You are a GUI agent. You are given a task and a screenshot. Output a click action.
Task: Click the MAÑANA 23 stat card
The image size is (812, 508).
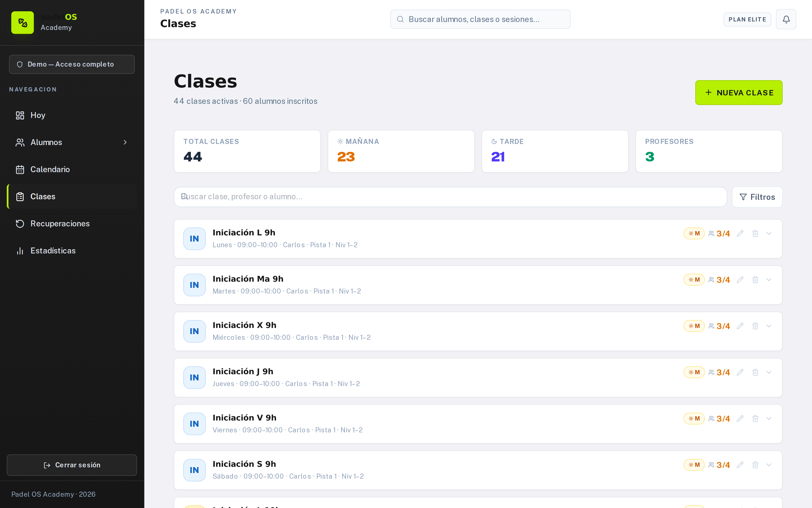point(401,151)
